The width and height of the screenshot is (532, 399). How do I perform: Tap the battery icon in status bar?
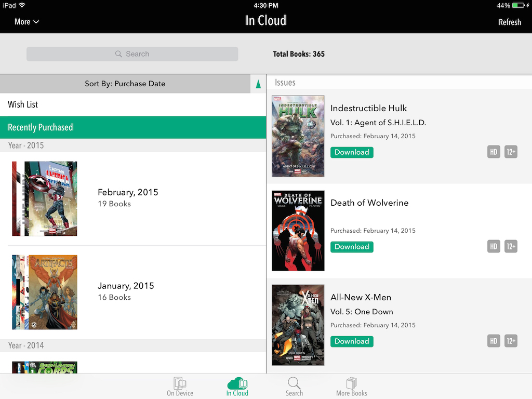coord(518,5)
